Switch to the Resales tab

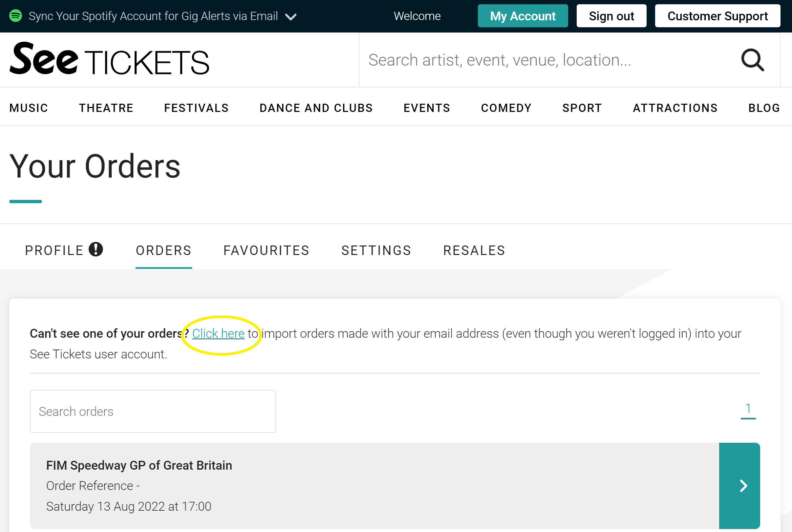click(474, 250)
